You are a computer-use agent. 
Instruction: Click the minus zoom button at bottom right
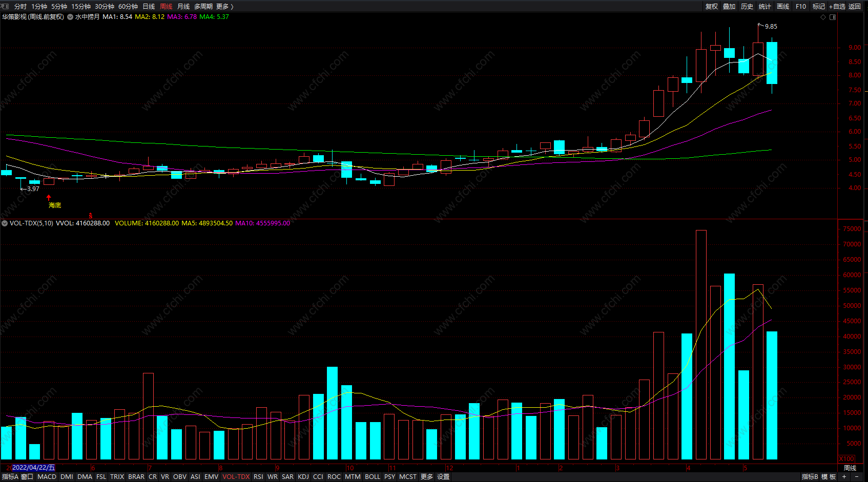[x=856, y=477]
